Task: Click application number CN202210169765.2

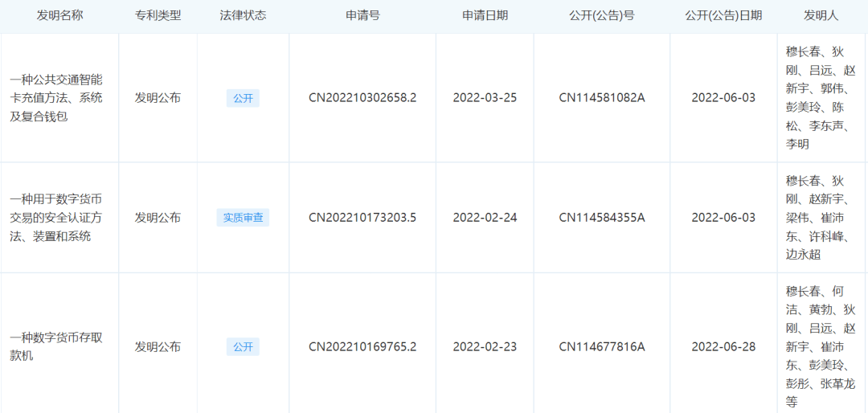Action: click(362, 346)
